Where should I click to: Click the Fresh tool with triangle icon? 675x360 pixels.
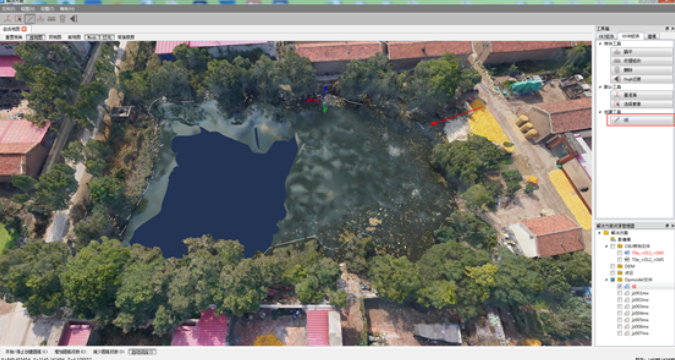click(x=641, y=79)
